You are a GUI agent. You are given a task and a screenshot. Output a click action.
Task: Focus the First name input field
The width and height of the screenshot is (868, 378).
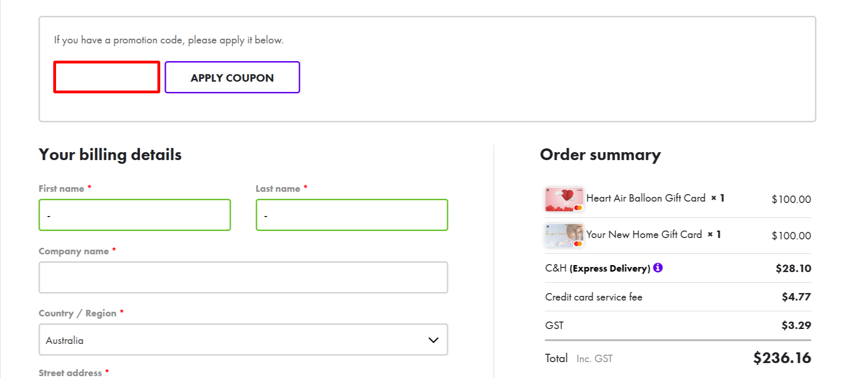point(135,215)
